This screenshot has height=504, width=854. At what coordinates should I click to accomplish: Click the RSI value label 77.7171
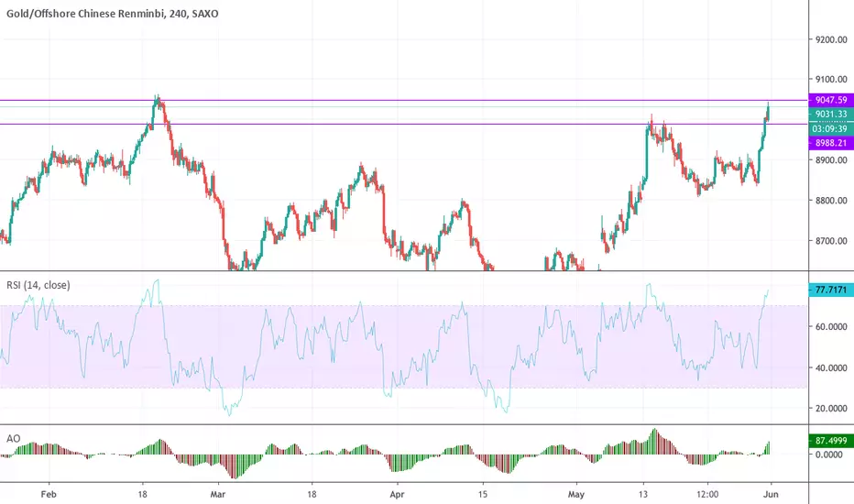click(x=831, y=290)
